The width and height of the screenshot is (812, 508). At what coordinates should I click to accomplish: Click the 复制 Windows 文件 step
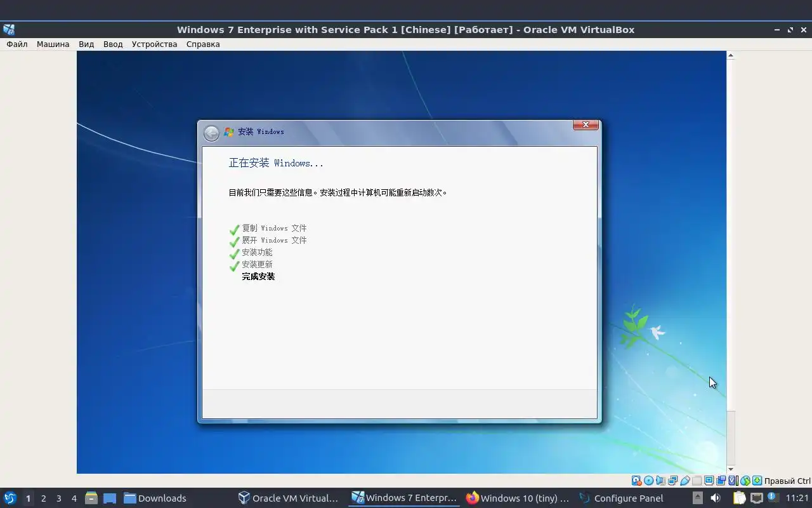pos(274,228)
